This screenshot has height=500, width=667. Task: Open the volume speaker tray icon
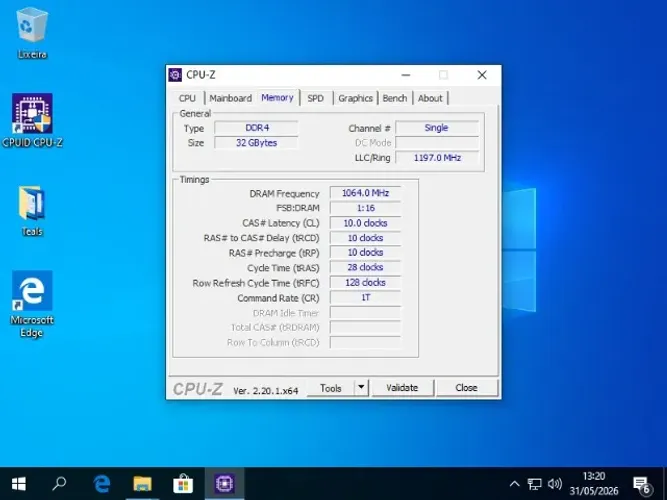click(555, 484)
